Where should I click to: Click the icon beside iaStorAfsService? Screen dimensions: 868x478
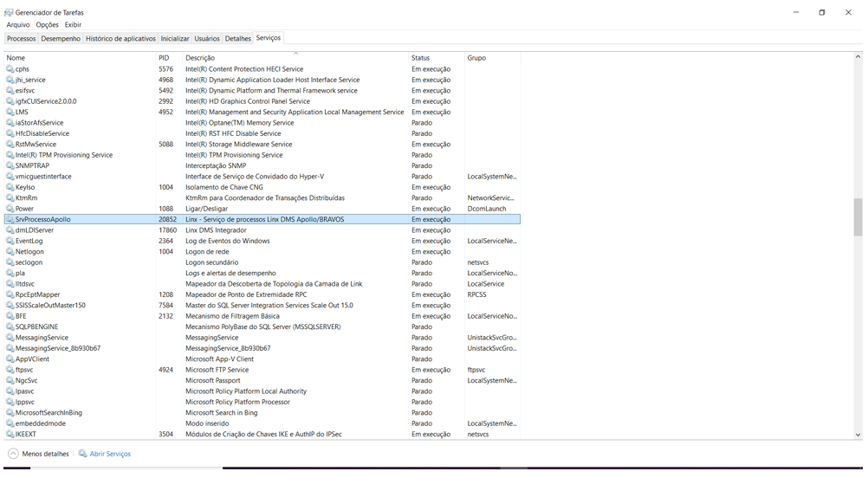[10, 123]
